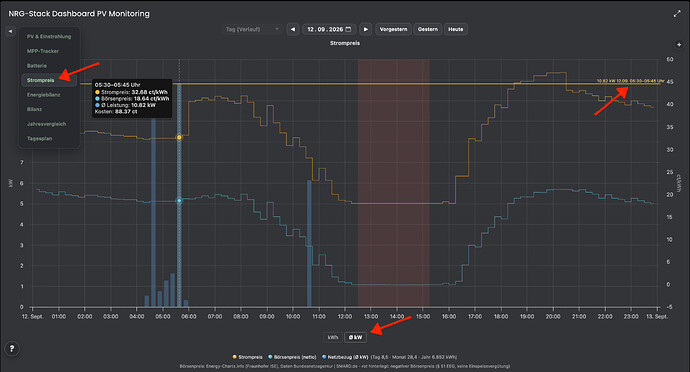Jump to Heute
This screenshot has height=372, width=690.
(x=455, y=29)
